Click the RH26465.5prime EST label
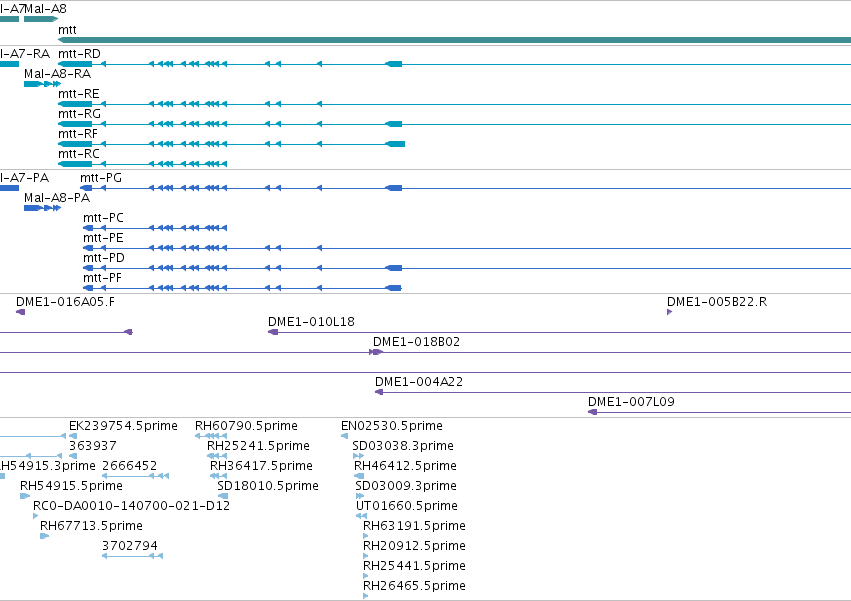This screenshot has width=851, height=601. tap(414, 586)
